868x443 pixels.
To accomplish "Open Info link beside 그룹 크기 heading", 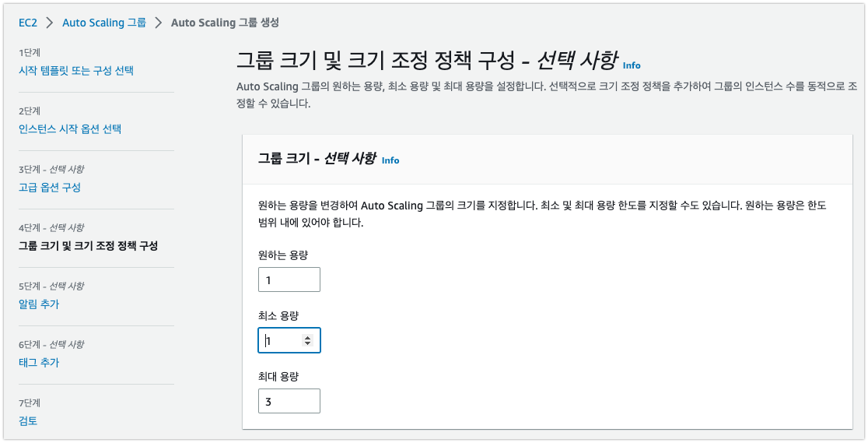I will (390, 160).
